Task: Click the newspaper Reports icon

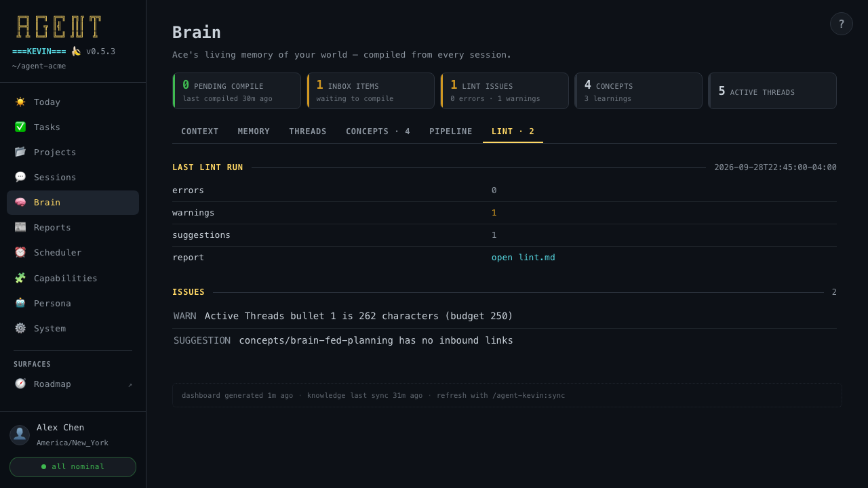Action: tap(20, 227)
